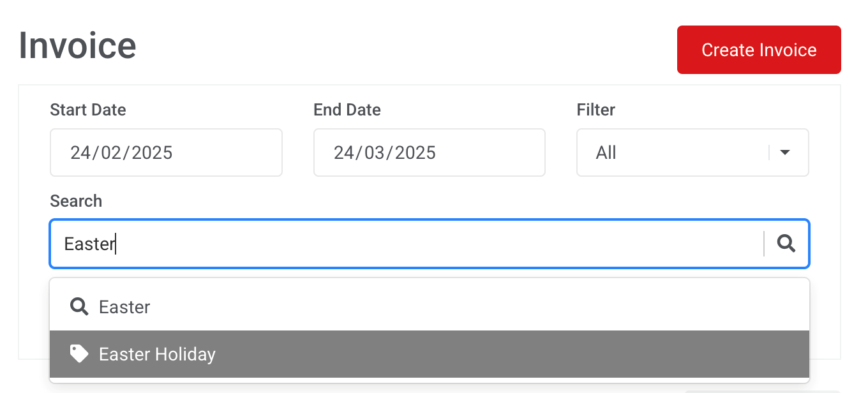This screenshot has height=393, width=868.
Task: Click the "End Date" field label
Action: pyautogui.click(x=347, y=110)
